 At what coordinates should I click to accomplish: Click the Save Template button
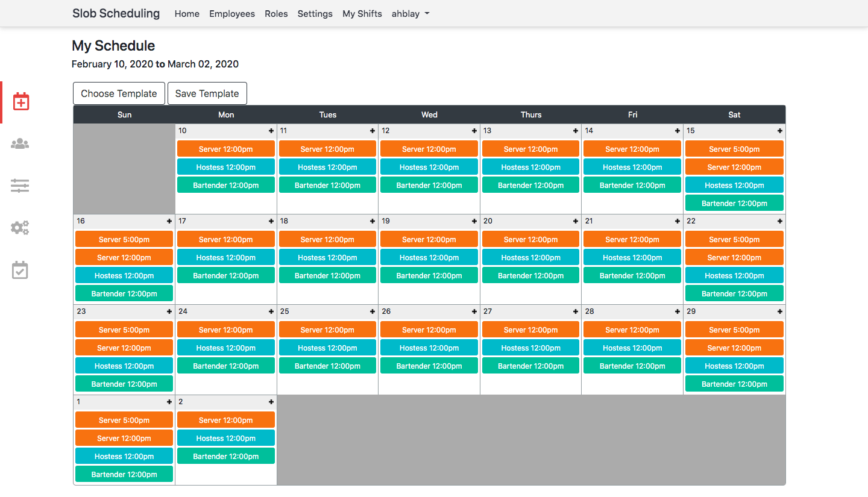click(207, 93)
